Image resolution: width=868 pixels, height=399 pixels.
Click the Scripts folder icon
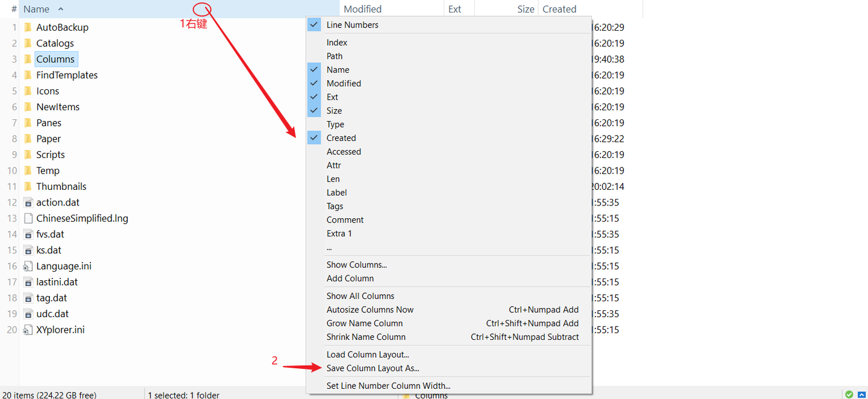point(28,154)
